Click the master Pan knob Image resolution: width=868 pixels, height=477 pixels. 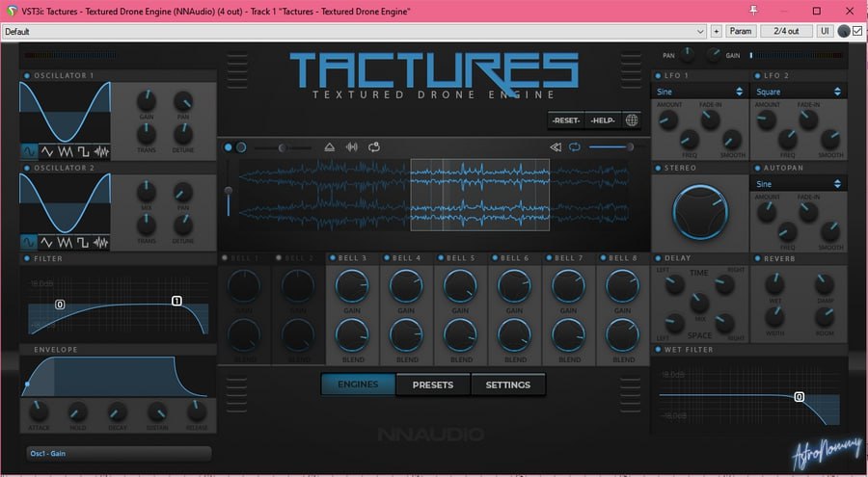[687, 55]
